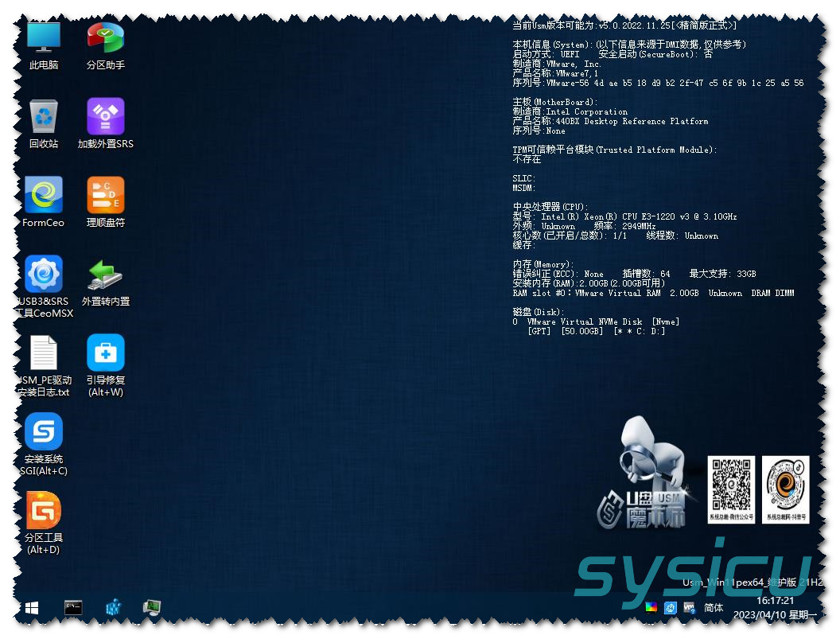Click the blue cubes taskbar icon
The width and height of the screenshot is (840, 639).
[x=113, y=608]
